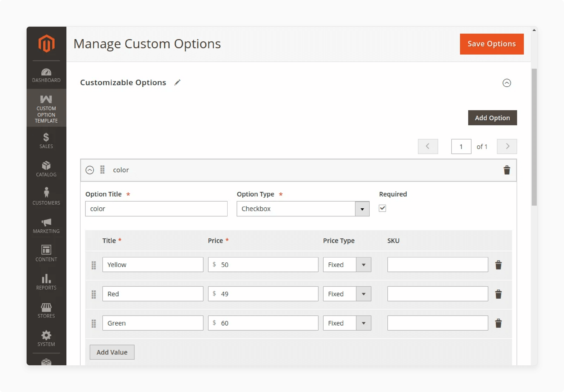Viewport: 564px width, 392px height.
Task: Grab the drag handle of color option
Action: [x=102, y=170]
